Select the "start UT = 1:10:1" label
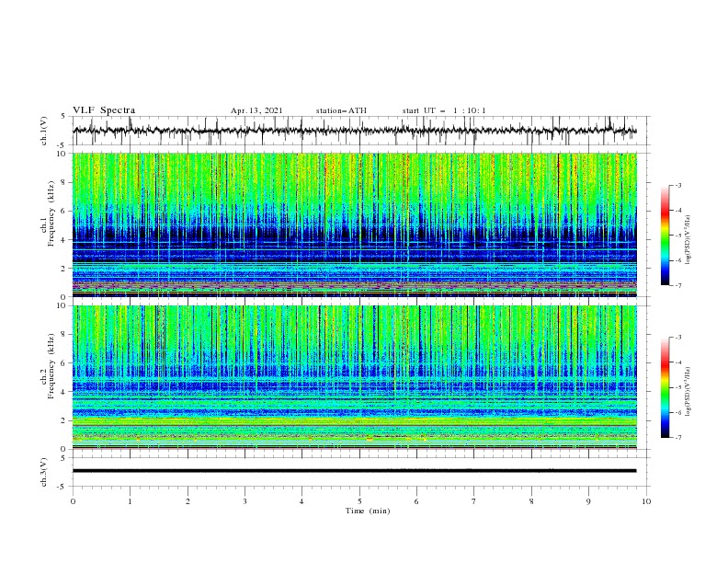The width and height of the screenshot is (728, 563). [444, 110]
